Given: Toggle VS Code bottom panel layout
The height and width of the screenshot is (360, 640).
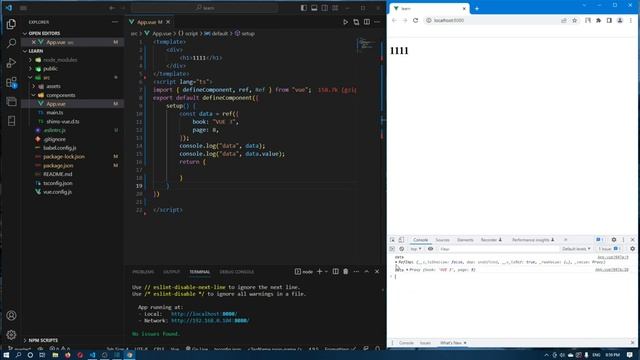Looking at the screenshot, I should (x=314, y=8).
